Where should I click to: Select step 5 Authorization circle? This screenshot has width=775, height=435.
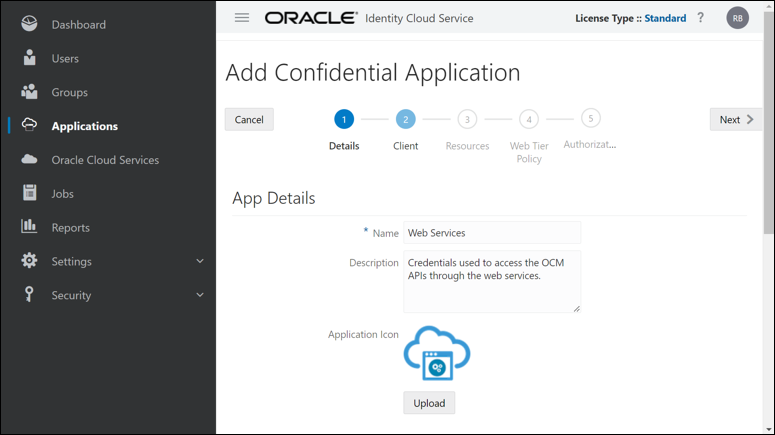(x=591, y=118)
